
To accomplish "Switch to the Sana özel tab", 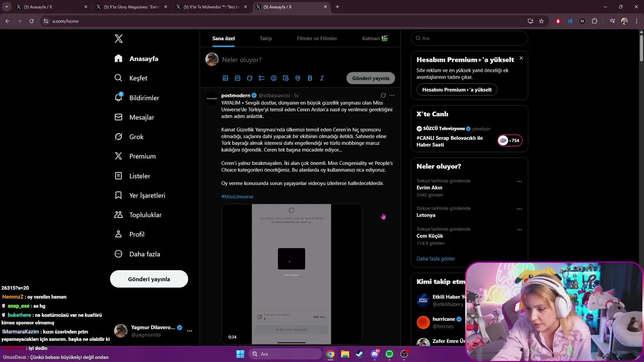I will click(x=223, y=38).
